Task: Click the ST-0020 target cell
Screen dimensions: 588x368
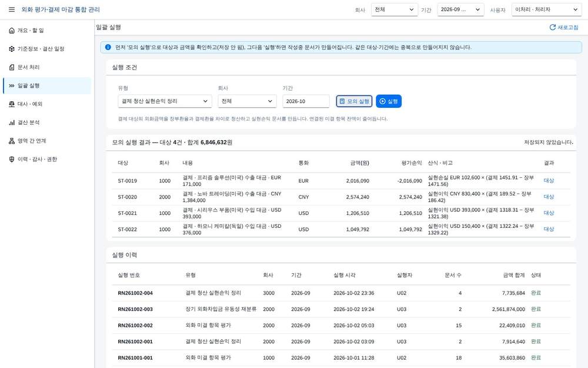Action: pos(127,197)
